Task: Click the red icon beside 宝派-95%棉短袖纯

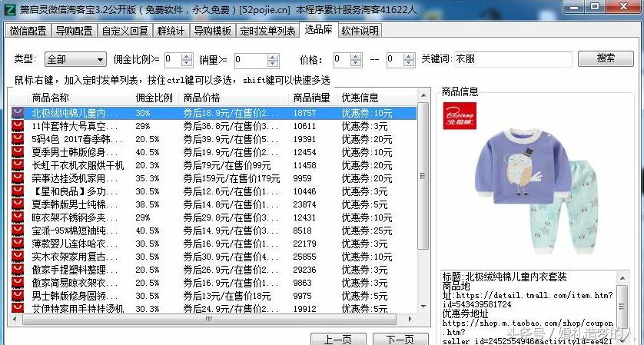Action: [x=18, y=231]
